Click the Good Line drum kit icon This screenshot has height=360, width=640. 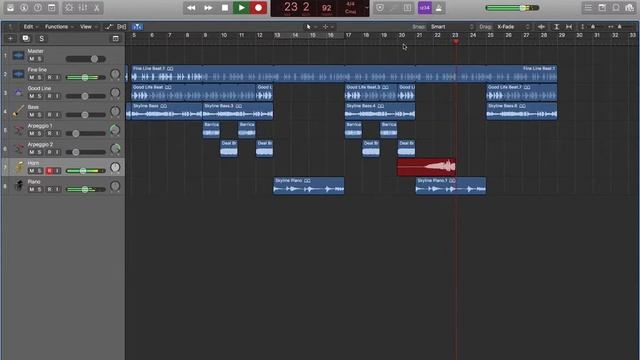(18, 92)
